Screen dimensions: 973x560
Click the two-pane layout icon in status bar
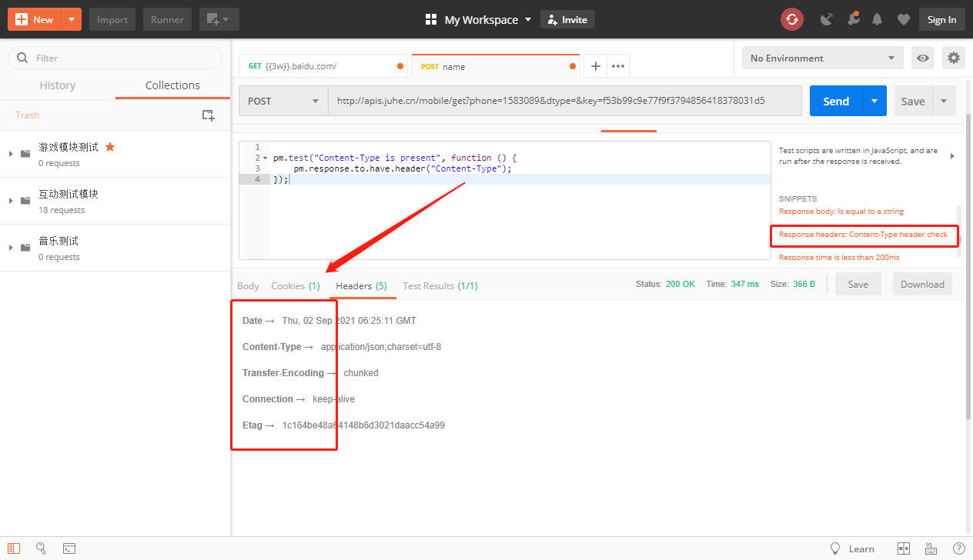(x=904, y=548)
